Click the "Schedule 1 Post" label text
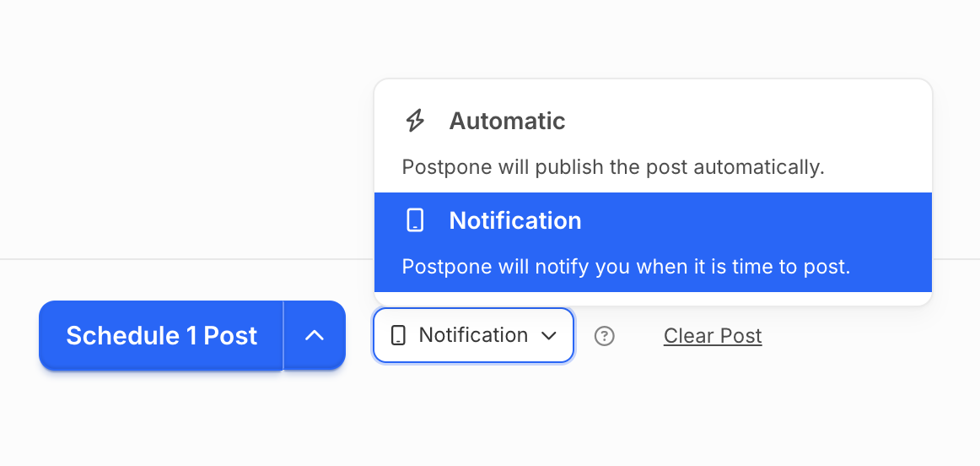 click(x=162, y=336)
